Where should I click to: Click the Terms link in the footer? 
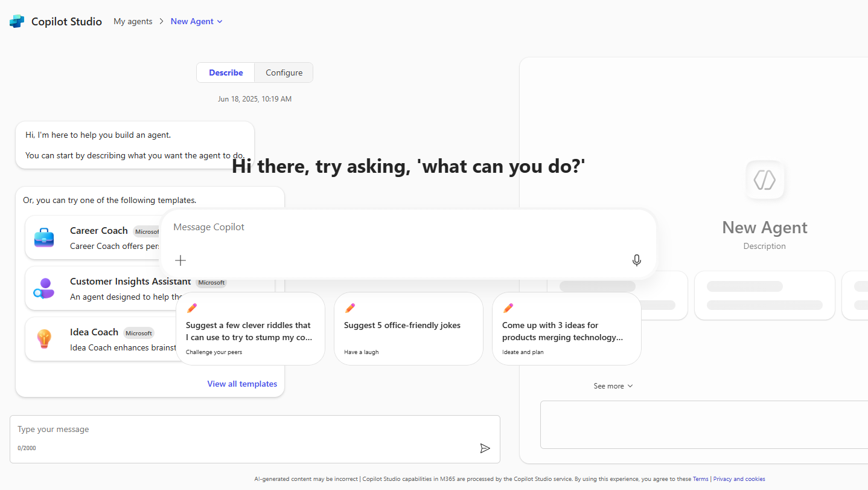point(701,479)
